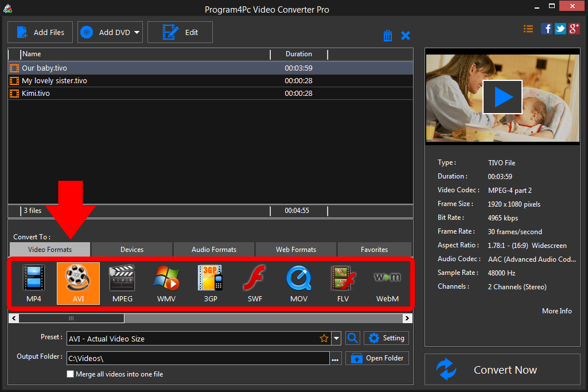Click the format scrollbar left arrow

[x=14, y=319]
